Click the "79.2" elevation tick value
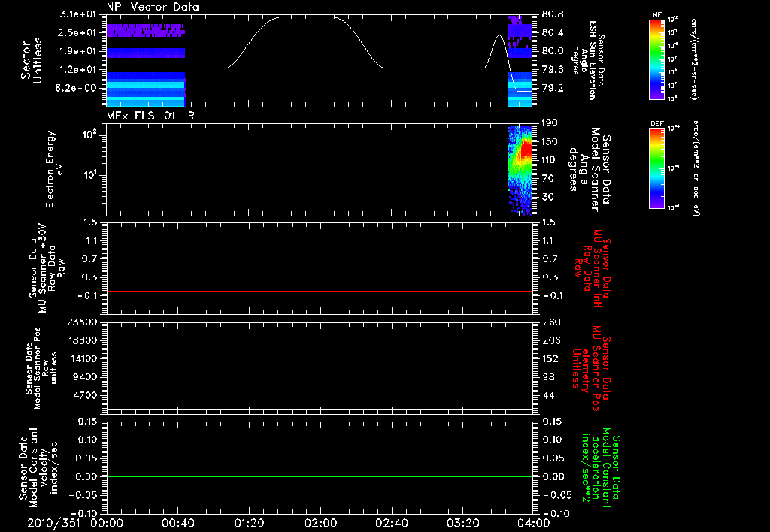 pyautogui.click(x=553, y=88)
